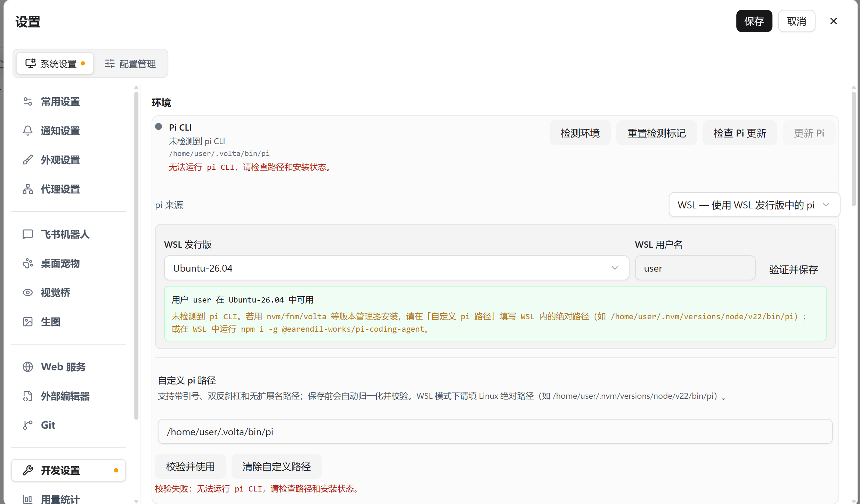Screen dimensions: 860x504
Task: Click the 更新 Pi button
Action: 809,133
